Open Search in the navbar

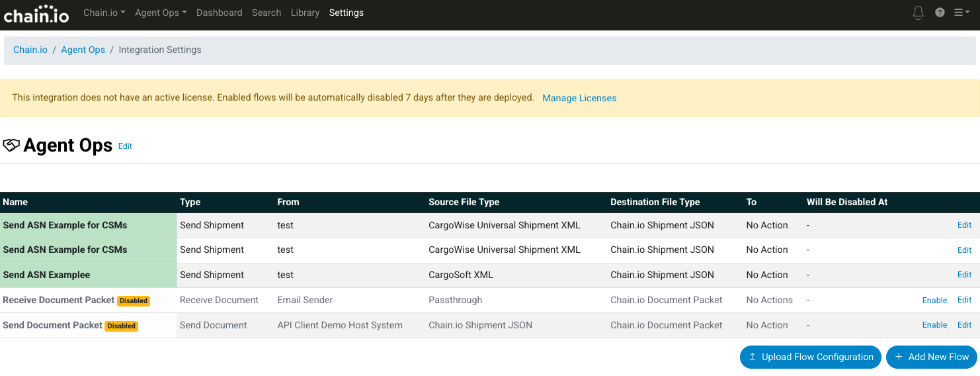[x=266, y=13]
